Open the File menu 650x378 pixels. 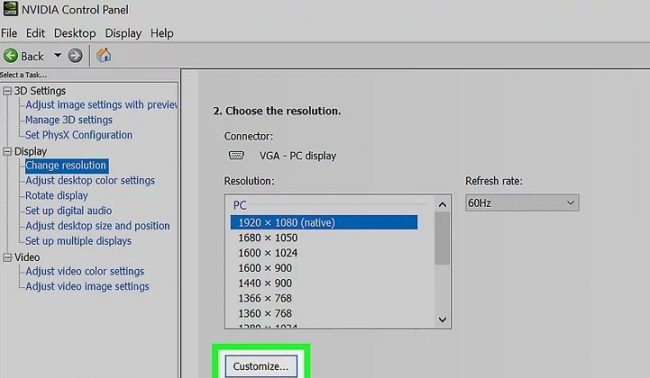[x=9, y=33]
